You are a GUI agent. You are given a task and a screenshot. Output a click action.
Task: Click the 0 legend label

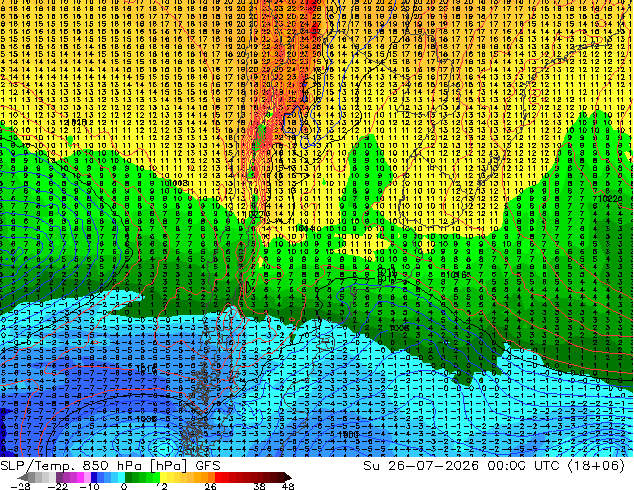(x=124, y=486)
